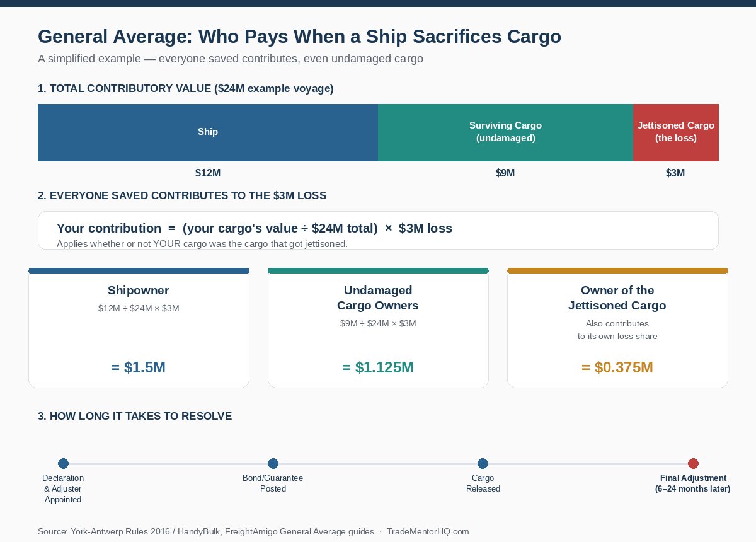This screenshot has width=756, height=542.
Task: Click the $12M value under Ship
Action: click(208, 173)
